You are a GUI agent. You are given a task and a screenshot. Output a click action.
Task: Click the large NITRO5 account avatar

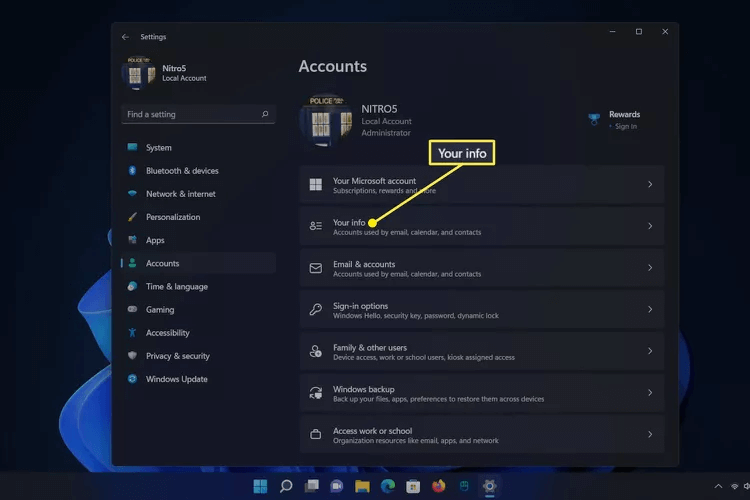click(x=326, y=120)
